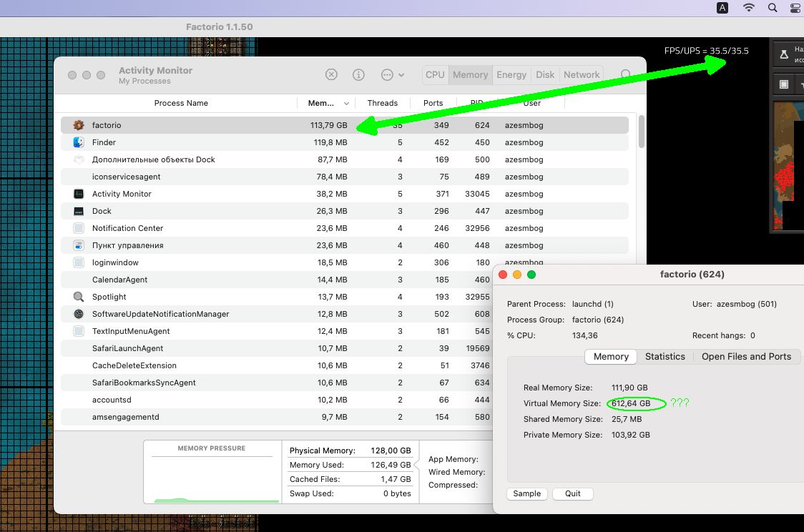
Task: Click the Swap Used 0 bytes value
Action: [x=397, y=493]
